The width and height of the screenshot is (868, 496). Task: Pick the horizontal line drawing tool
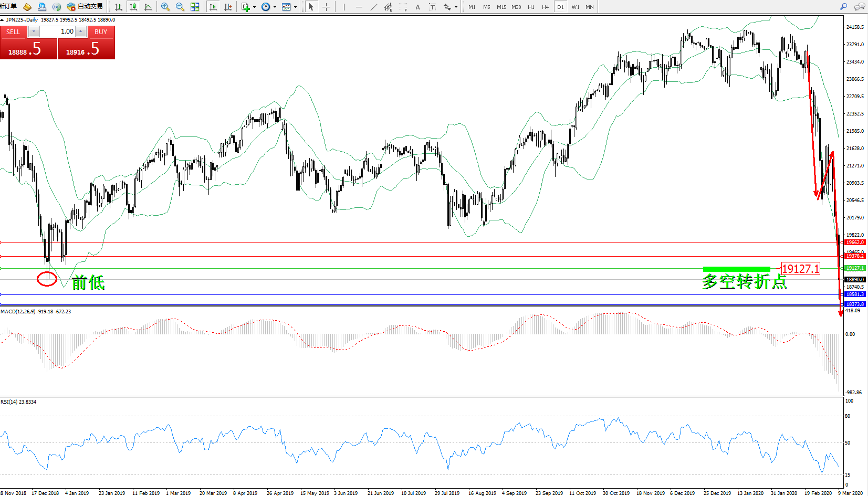click(x=359, y=7)
